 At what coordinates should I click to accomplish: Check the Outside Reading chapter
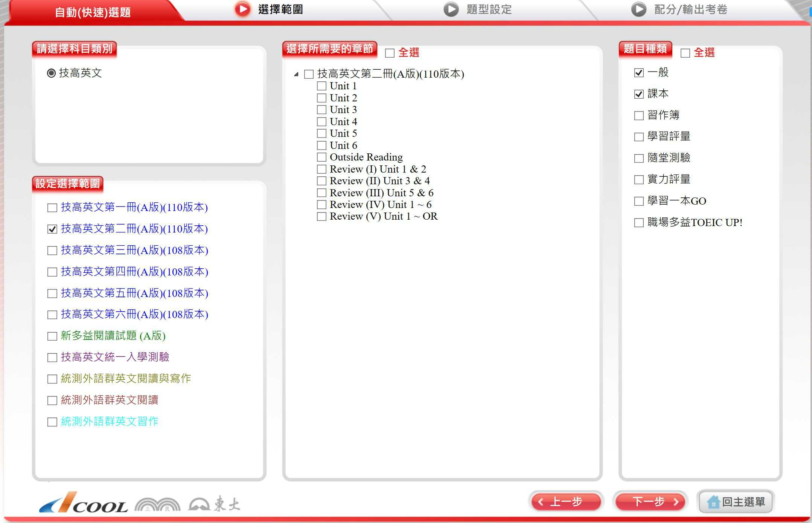pyautogui.click(x=321, y=157)
